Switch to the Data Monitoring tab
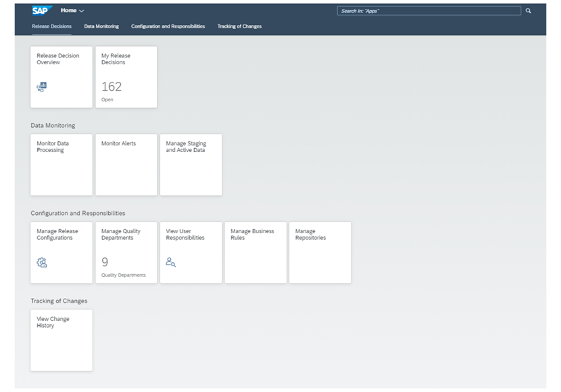 (101, 26)
